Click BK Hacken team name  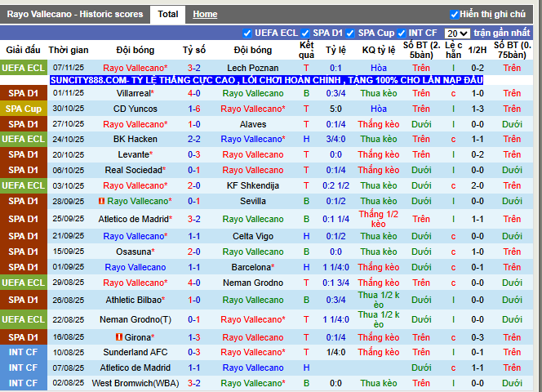point(135,139)
